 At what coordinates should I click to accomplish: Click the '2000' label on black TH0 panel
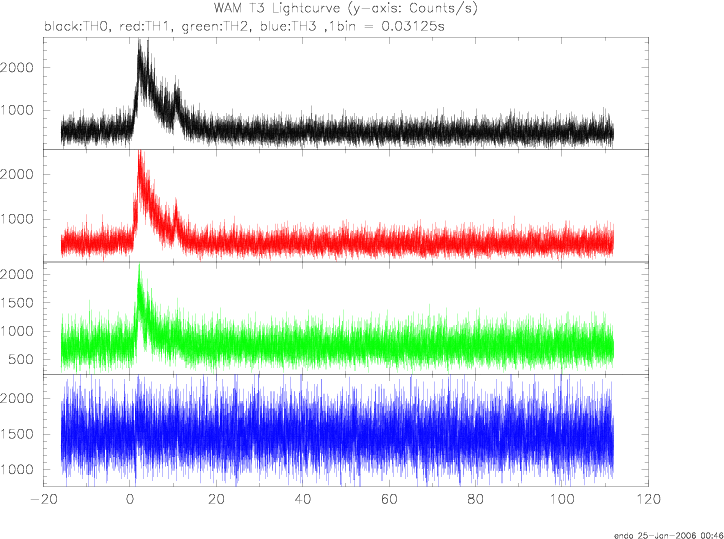coord(17,67)
